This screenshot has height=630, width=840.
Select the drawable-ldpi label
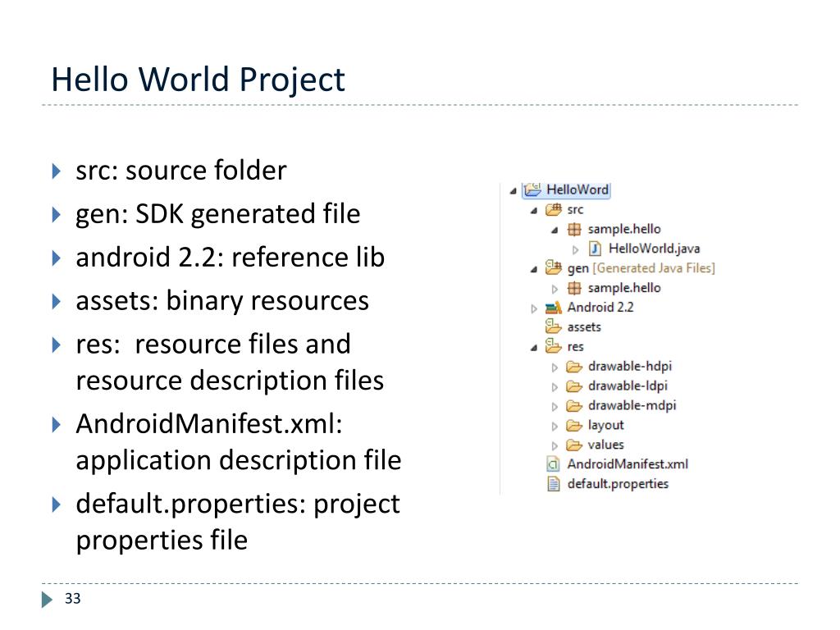[x=628, y=386]
